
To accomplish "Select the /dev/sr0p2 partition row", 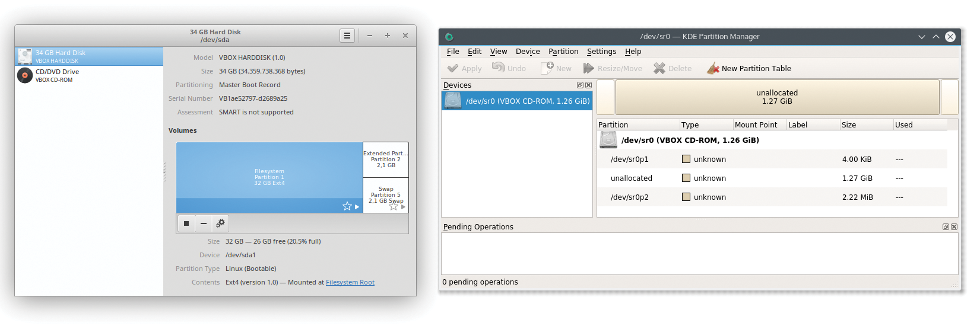I will click(x=772, y=197).
